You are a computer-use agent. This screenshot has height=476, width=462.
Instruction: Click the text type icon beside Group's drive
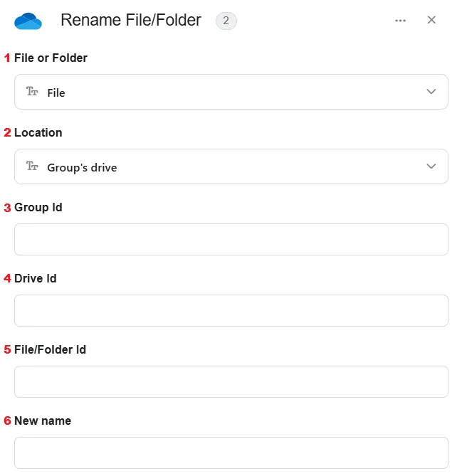pos(32,166)
